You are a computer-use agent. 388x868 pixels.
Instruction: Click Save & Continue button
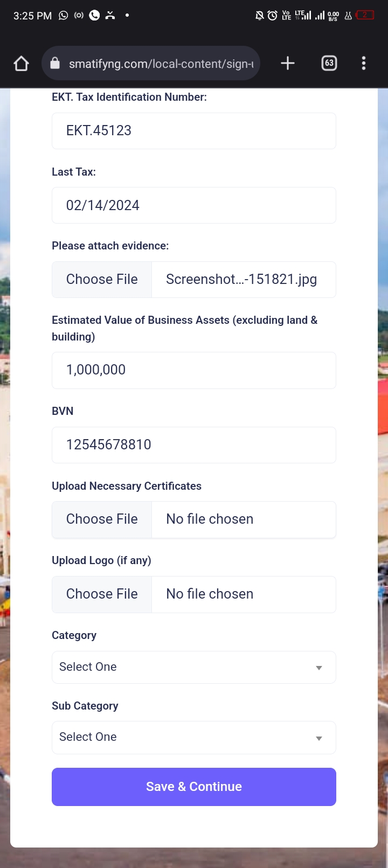(x=194, y=787)
